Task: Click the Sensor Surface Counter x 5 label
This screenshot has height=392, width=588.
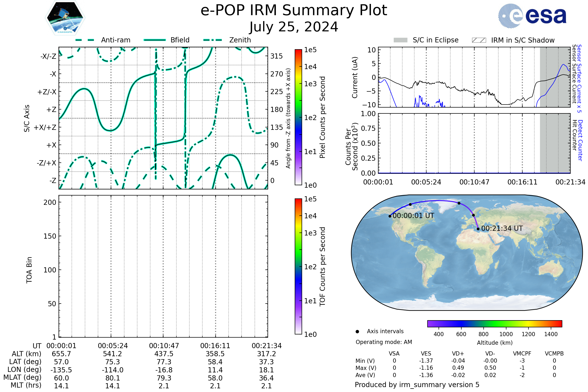Action: (579, 78)
